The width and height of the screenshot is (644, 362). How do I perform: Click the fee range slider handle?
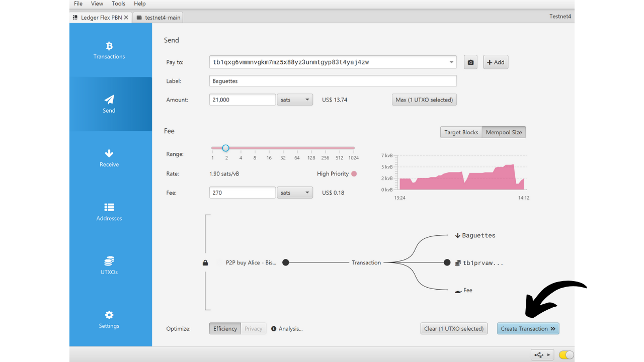point(226,148)
